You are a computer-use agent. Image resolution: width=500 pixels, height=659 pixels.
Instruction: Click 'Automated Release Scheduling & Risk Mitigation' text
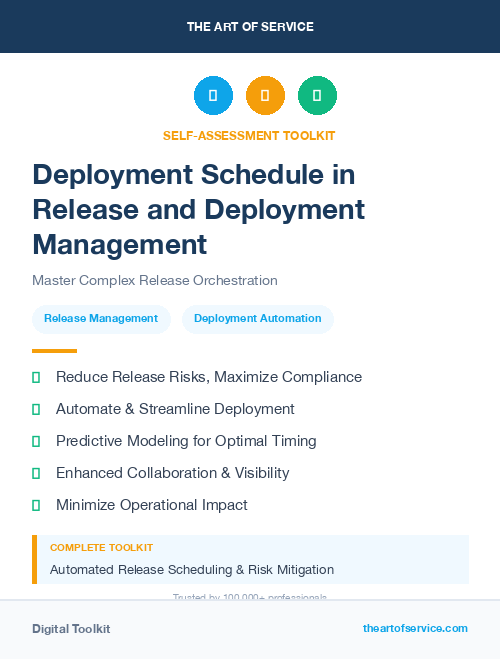[x=192, y=569]
